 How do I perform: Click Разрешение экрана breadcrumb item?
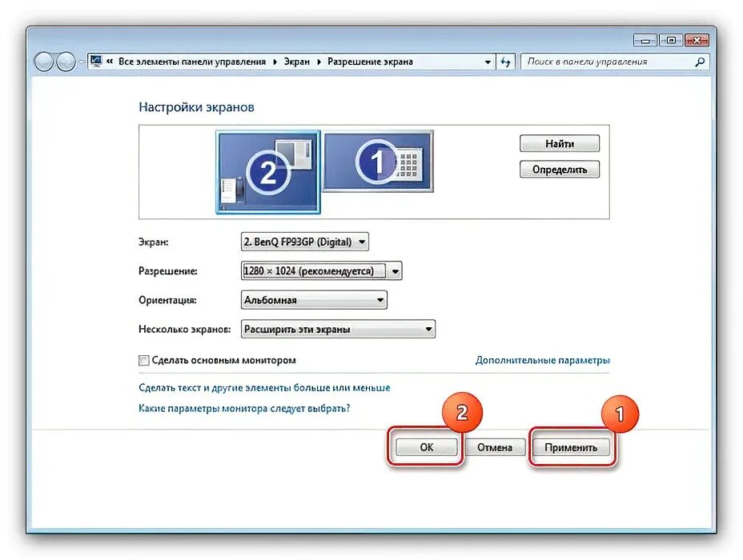click(x=370, y=62)
